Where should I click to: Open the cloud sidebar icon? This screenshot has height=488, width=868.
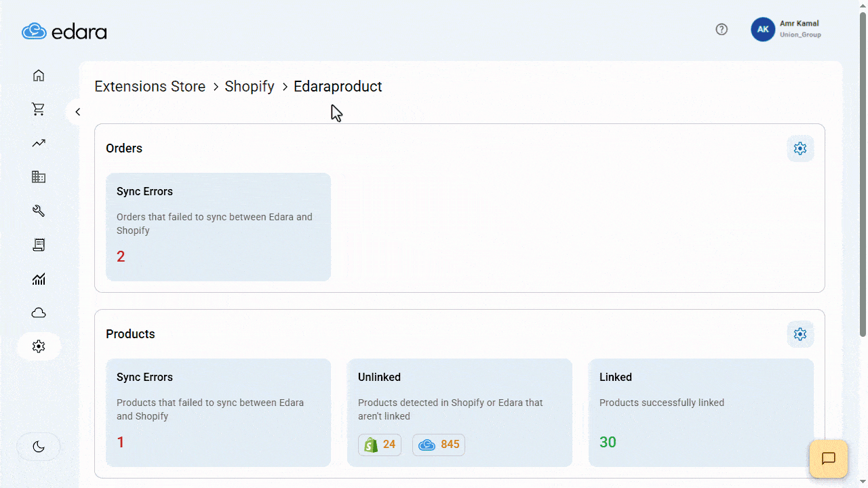(x=39, y=312)
